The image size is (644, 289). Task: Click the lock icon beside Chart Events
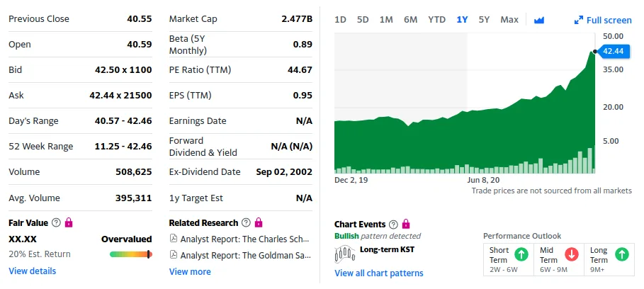pyautogui.click(x=406, y=224)
